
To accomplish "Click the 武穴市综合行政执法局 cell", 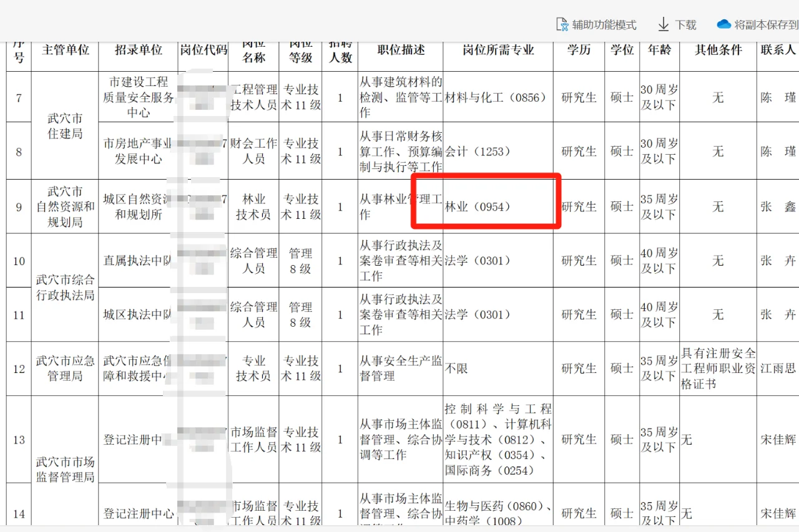I will coord(65,288).
